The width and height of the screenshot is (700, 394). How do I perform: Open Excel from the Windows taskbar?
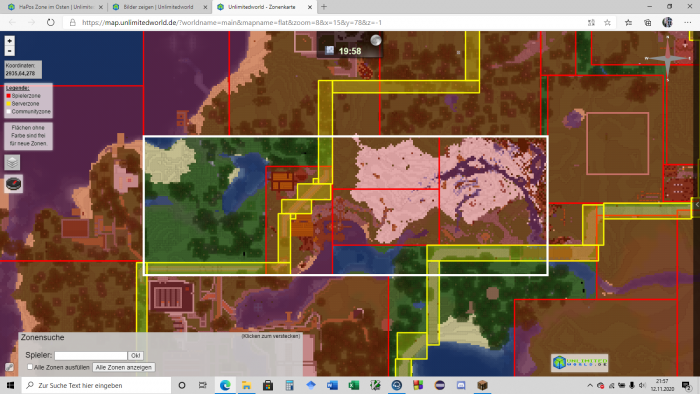(354, 385)
